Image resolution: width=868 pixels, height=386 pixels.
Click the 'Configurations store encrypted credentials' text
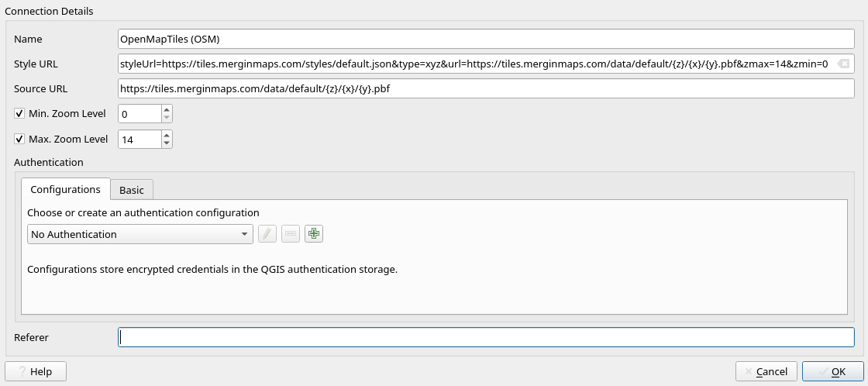(x=212, y=270)
